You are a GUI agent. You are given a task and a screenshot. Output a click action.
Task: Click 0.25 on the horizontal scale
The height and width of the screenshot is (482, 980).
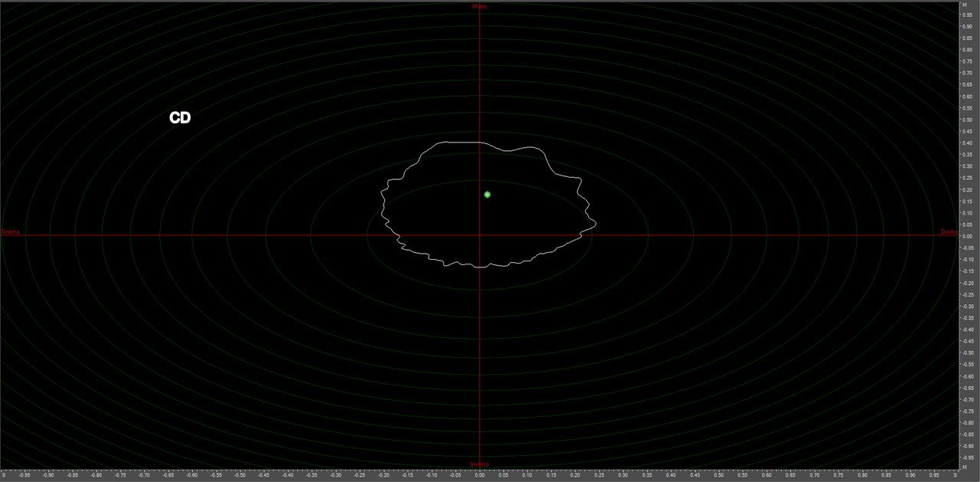[x=599, y=475]
